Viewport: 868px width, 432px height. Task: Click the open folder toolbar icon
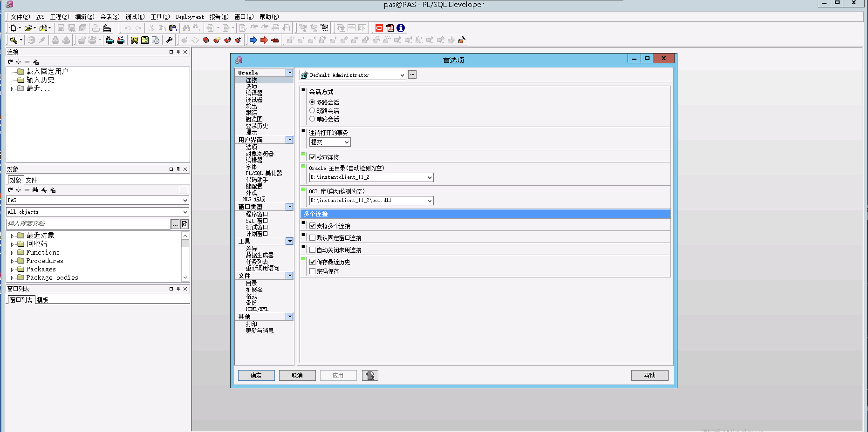tap(28, 28)
